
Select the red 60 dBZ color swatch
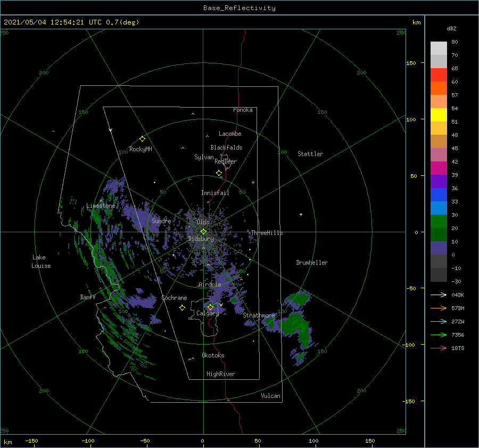tap(439, 75)
